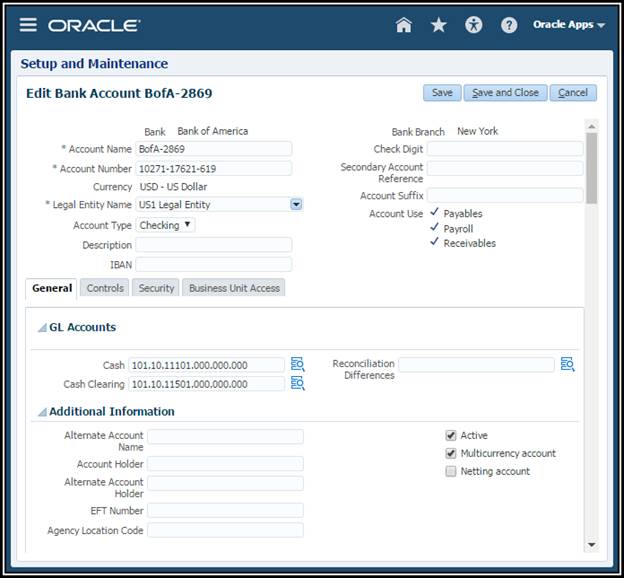Toggle Payables account use checkmark
This screenshot has width=624, height=578.
435,213
